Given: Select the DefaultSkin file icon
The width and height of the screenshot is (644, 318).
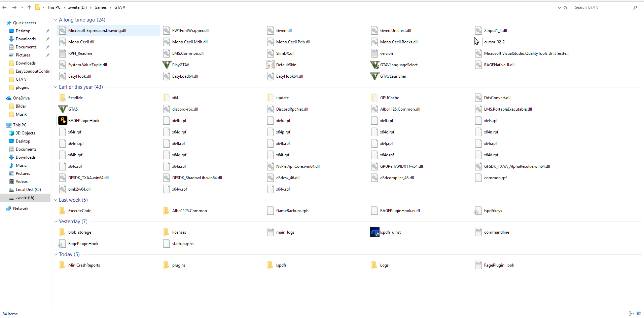Looking at the screenshot, I should click(x=271, y=65).
